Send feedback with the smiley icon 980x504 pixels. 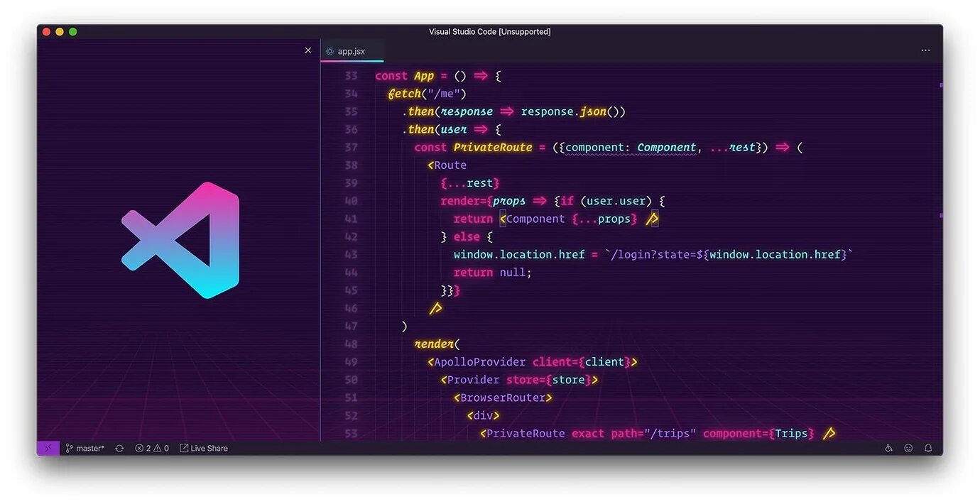[x=908, y=448]
